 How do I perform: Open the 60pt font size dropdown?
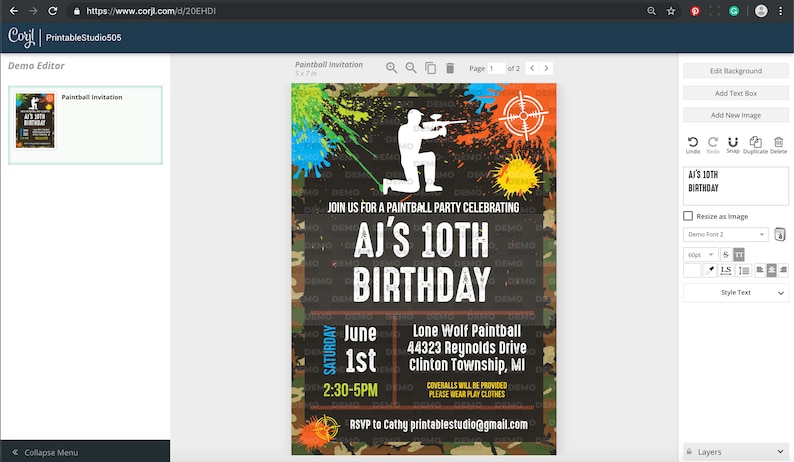(700, 254)
